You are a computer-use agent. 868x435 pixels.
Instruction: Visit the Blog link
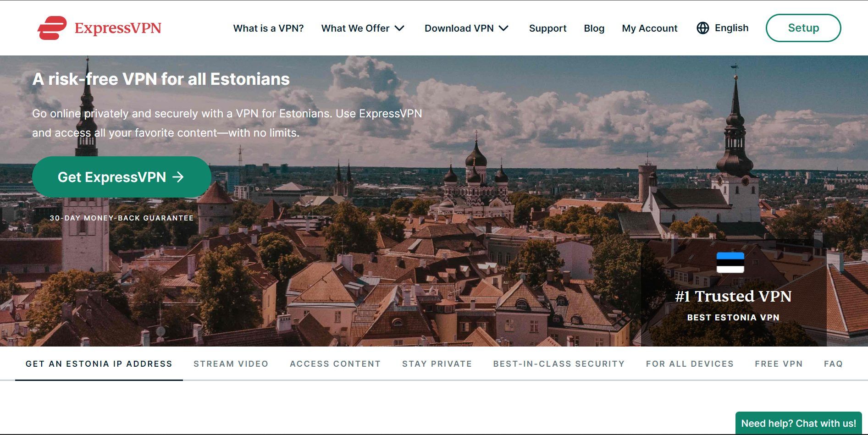click(x=594, y=28)
